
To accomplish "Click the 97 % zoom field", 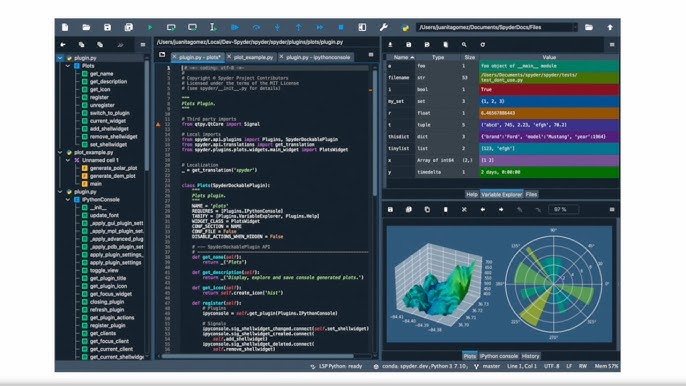I will (564, 210).
